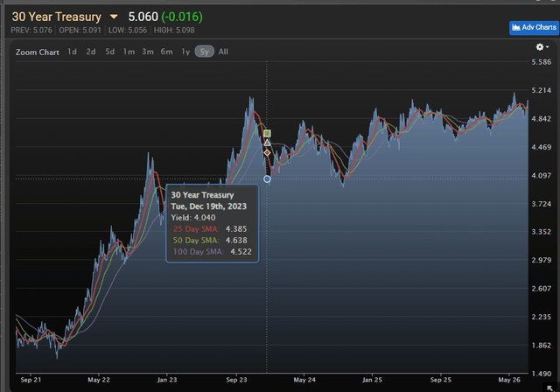The image size is (560, 392).
Task: Click the selected 5y zoom option
Action: click(204, 52)
